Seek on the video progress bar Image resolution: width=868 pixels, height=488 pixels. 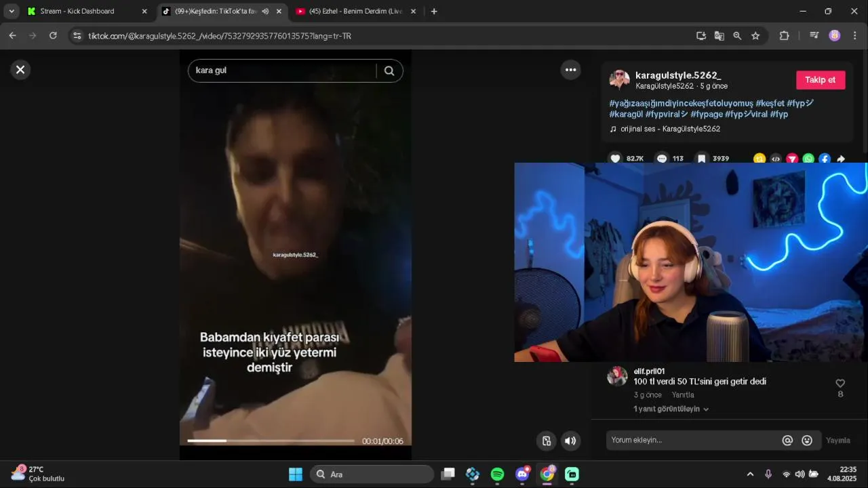(x=271, y=441)
